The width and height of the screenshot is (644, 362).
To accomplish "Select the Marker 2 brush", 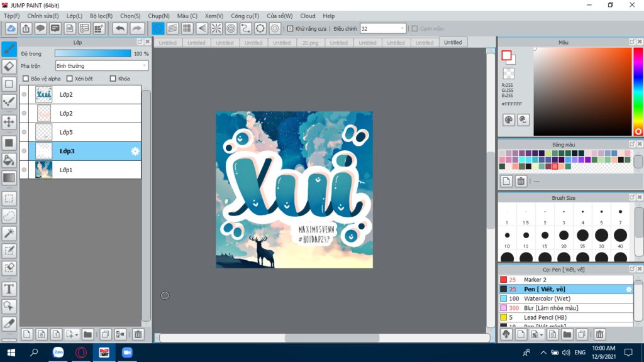I will coord(566,280).
